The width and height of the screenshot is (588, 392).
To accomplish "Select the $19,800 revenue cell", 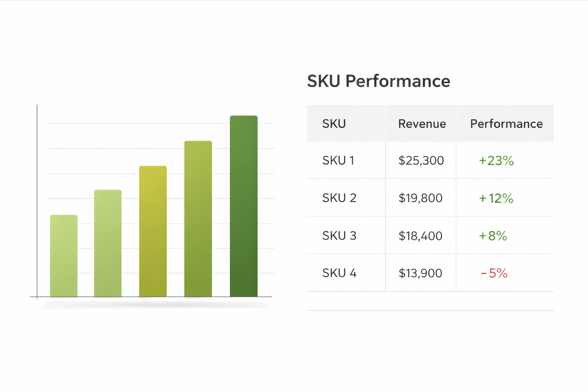I will [x=420, y=198].
